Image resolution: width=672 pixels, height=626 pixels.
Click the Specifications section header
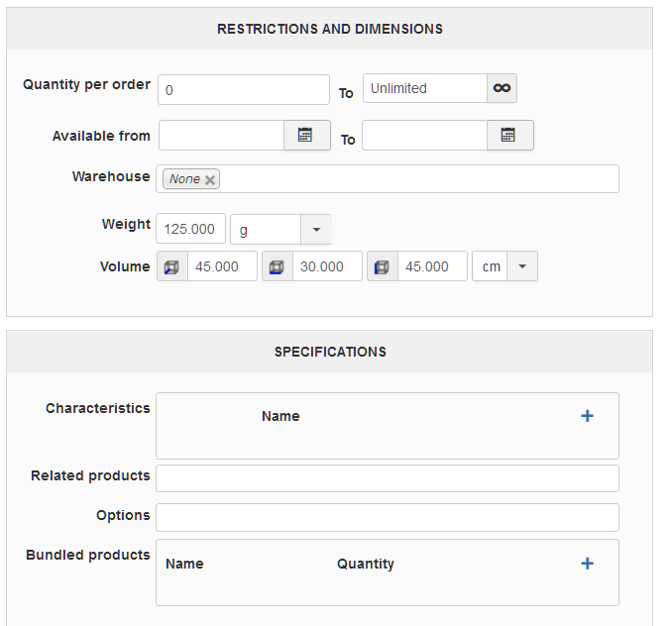[x=330, y=352]
